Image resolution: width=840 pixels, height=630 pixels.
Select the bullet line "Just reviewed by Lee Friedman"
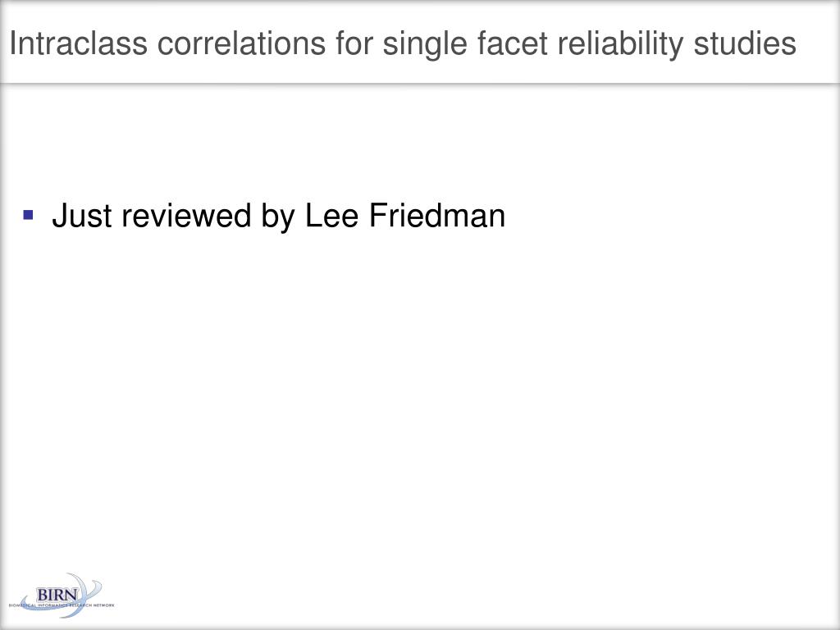pos(279,217)
